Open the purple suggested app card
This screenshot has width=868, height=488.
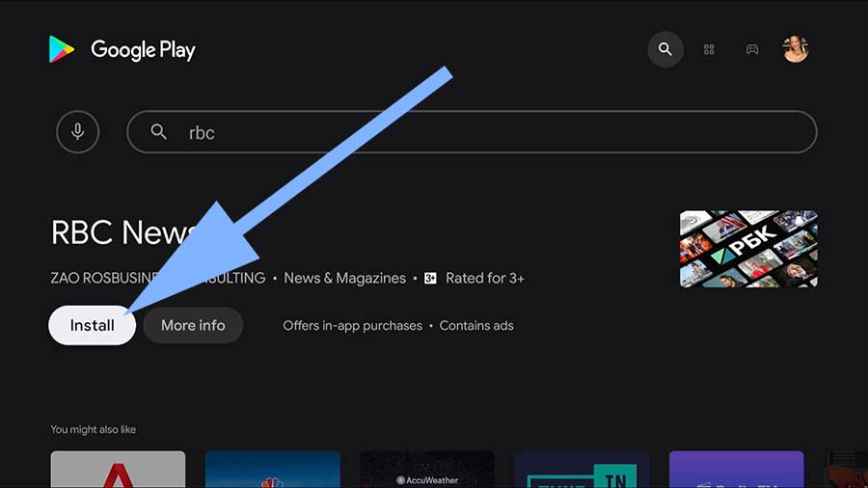coord(736,469)
